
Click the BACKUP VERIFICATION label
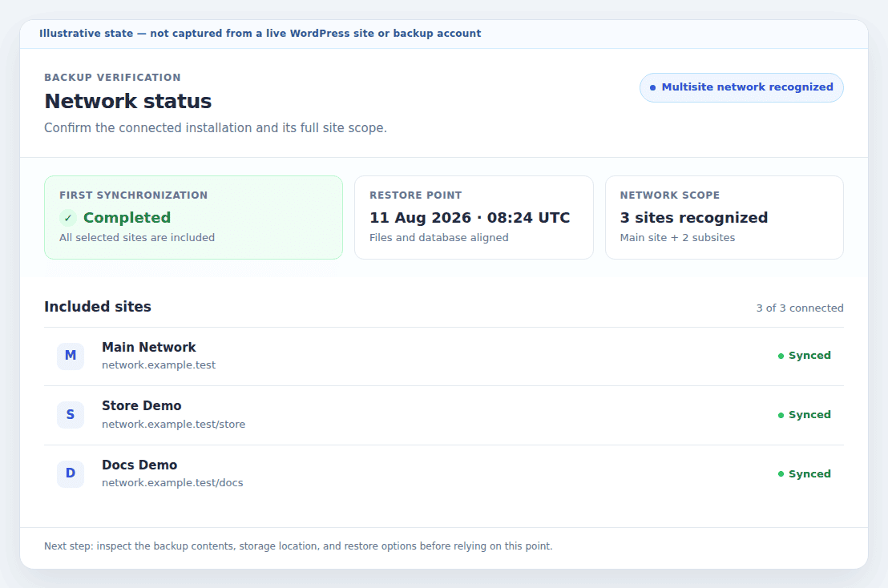point(113,78)
